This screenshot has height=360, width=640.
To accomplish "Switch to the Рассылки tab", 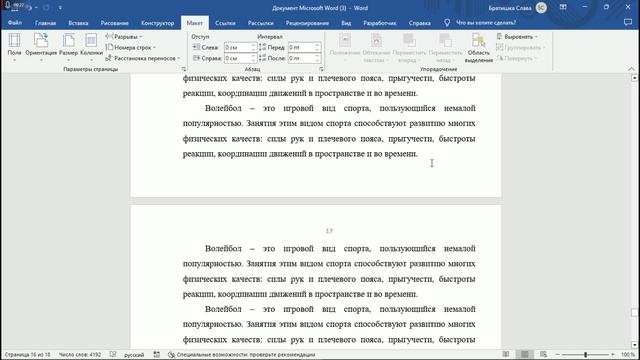I will pos(260,23).
